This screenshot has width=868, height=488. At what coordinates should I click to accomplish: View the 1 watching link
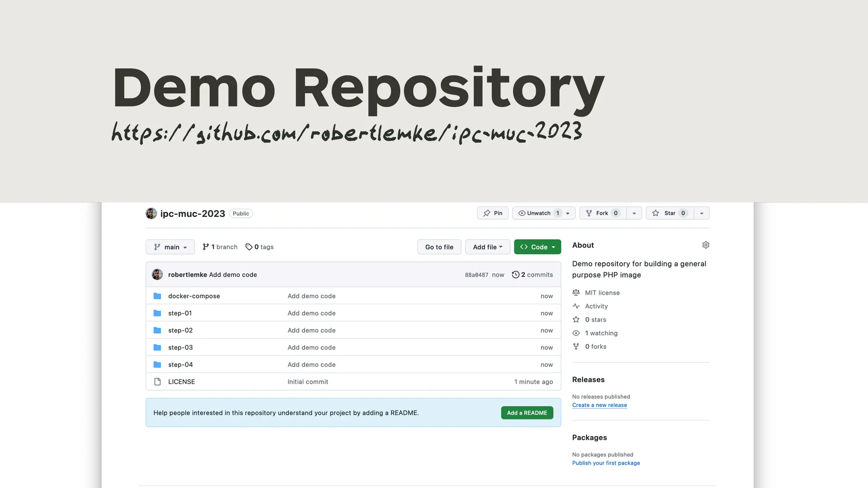click(601, 333)
